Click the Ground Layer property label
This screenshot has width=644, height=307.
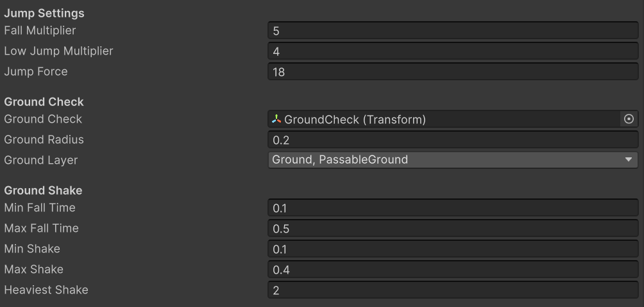(x=40, y=161)
